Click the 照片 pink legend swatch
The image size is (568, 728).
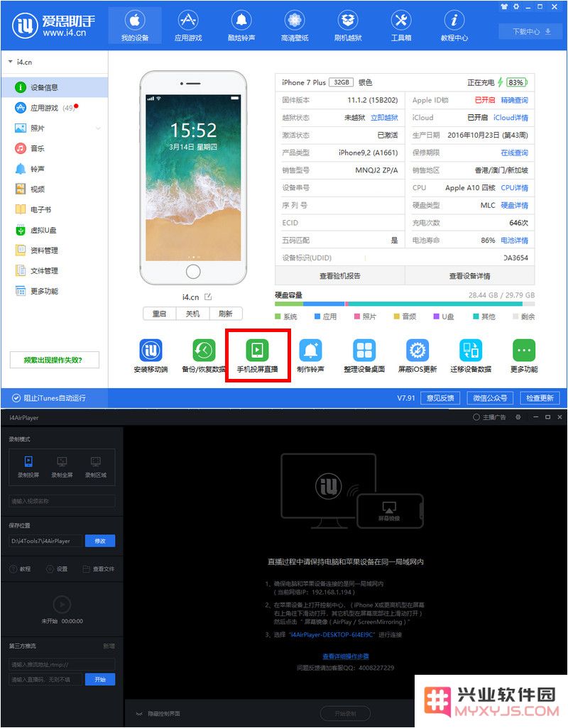pyautogui.click(x=357, y=316)
